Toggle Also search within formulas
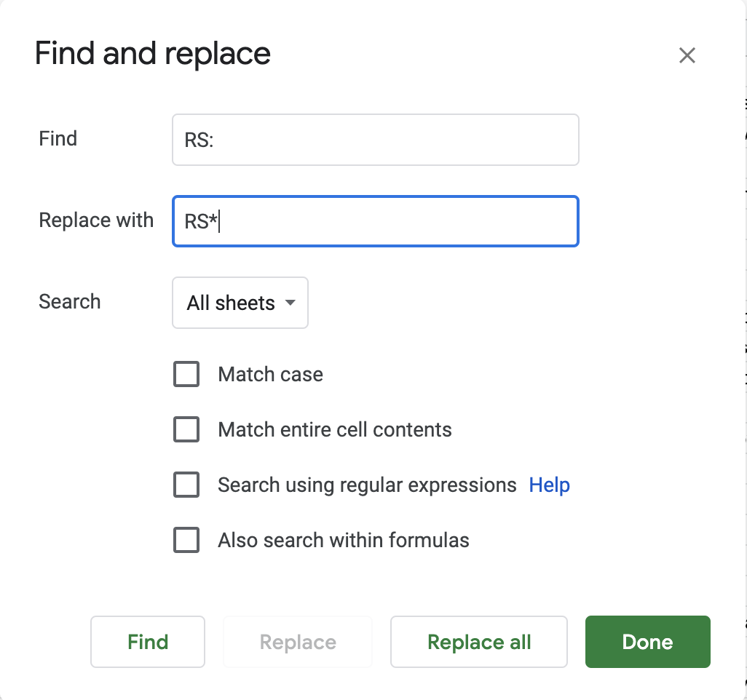The image size is (747, 700). pyautogui.click(x=186, y=540)
